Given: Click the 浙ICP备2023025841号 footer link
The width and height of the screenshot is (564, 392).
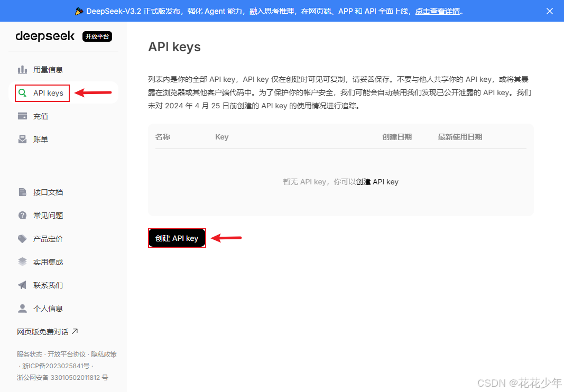Looking at the screenshot, I should [x=56, y=366].
